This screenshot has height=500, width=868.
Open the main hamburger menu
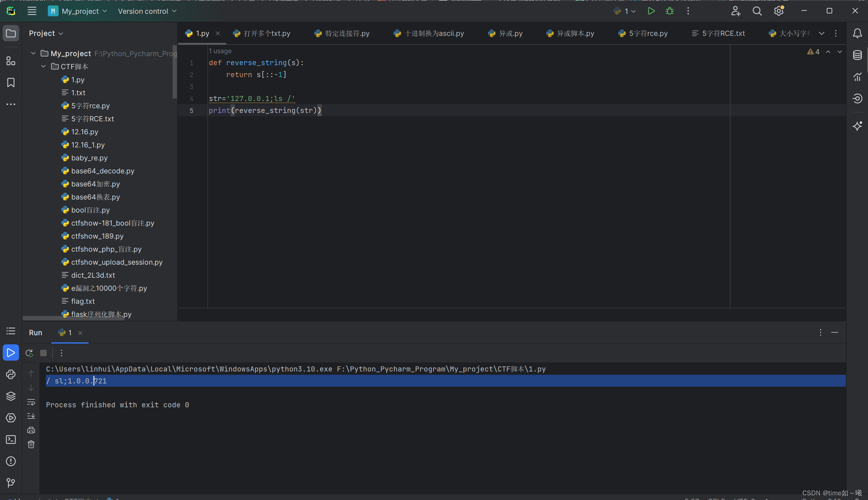coord(32,11)
